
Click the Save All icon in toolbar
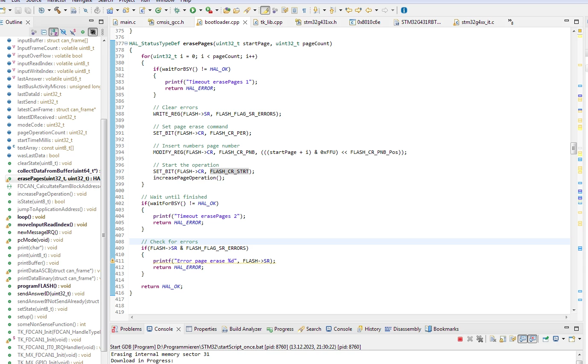coord(28,10)
